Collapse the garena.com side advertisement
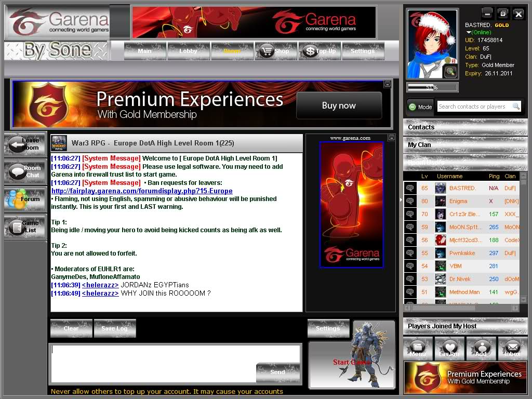The image size is (532, 399). [392, 137]
